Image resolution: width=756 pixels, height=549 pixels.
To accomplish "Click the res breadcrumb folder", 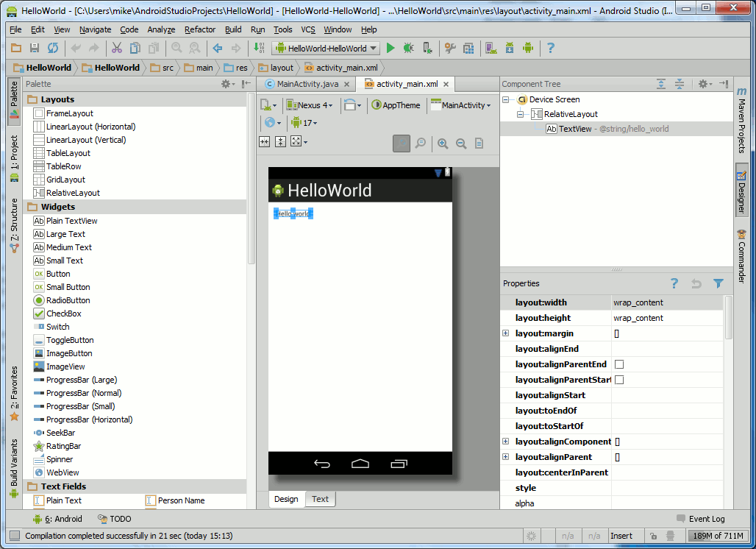I will coord(236,68).
